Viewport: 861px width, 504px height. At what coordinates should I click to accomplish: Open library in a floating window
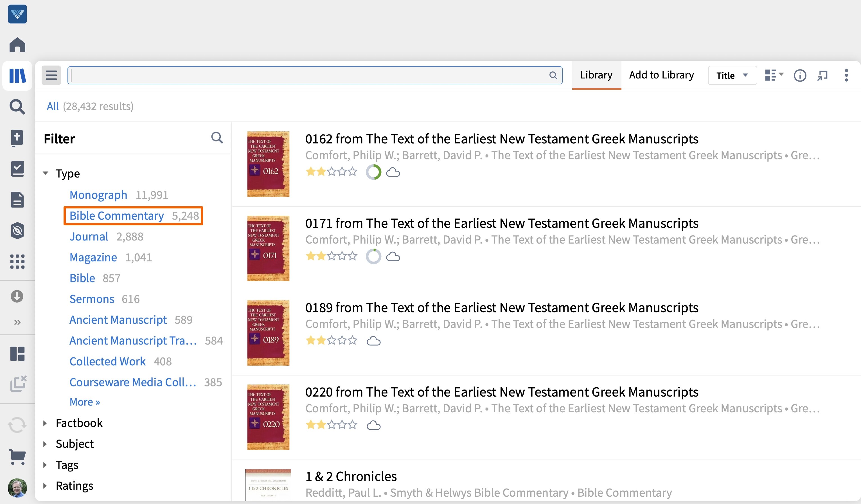pos(823,75)
